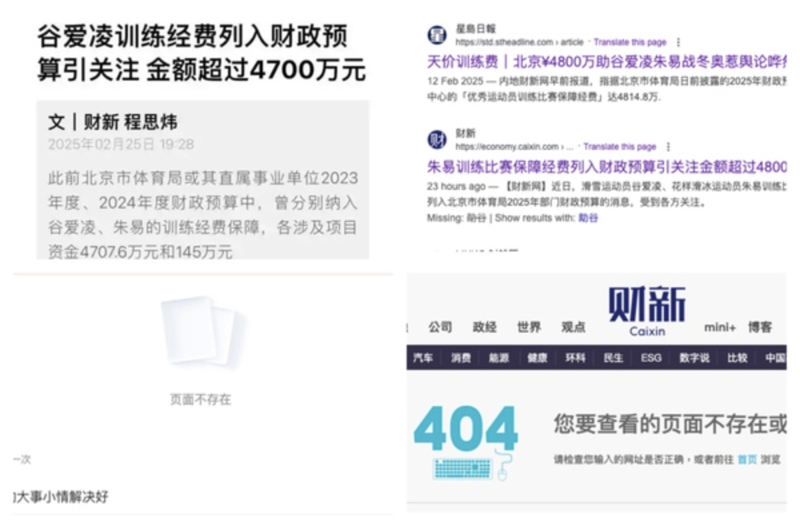Click the 财新 favicon in search results
The image size is (800, 532).
(437, 140)
